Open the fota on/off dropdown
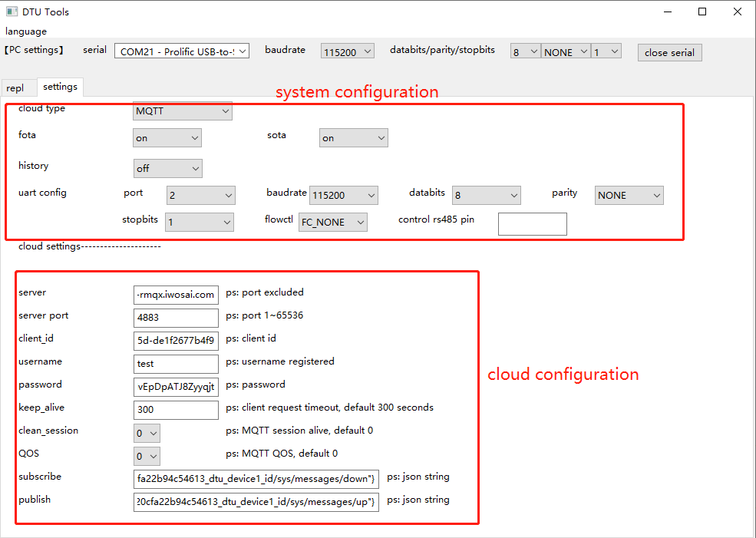The height and width of the screenshot is (538, 756). coord(167,137)
